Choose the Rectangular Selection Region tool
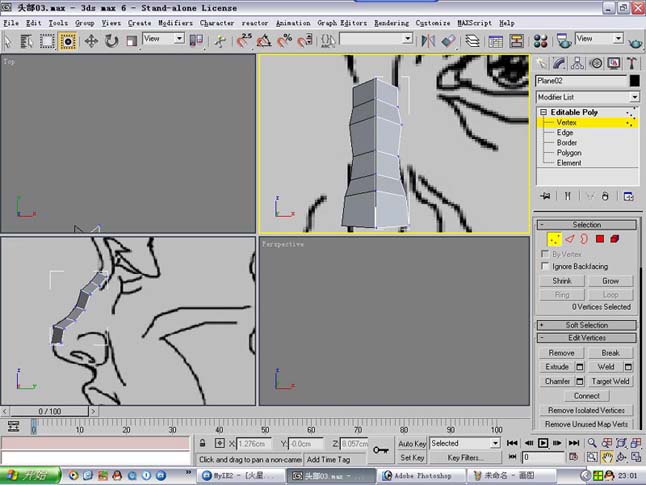Image resolution: width=646 pixels, height=485 pixels. coord(47,41)
